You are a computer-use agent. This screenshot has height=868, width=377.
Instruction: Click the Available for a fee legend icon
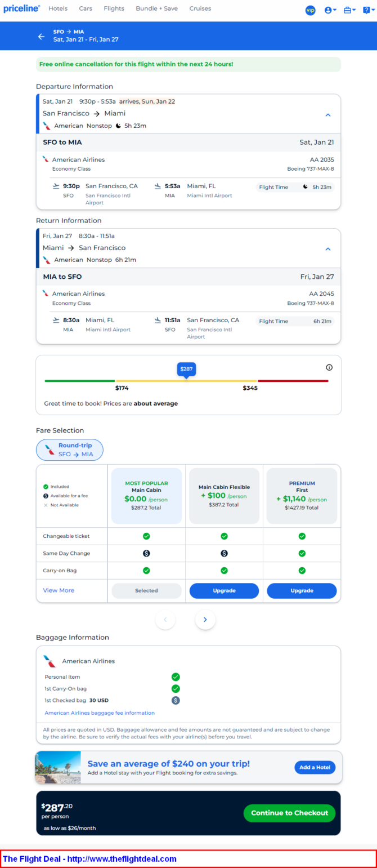pyautogui.click(x=46, y=496)
